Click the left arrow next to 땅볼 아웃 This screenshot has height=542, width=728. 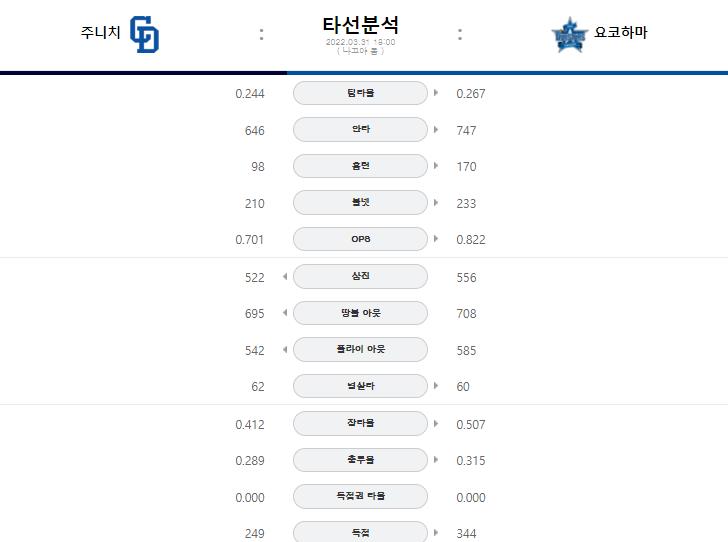[285, 313]
